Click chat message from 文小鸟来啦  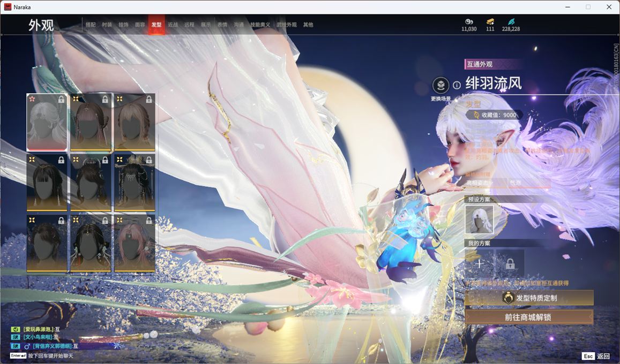coord(35,337)
